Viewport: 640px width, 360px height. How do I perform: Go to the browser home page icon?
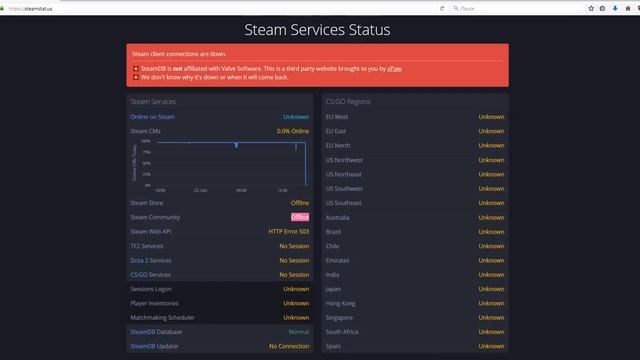[x=628, y=8]
